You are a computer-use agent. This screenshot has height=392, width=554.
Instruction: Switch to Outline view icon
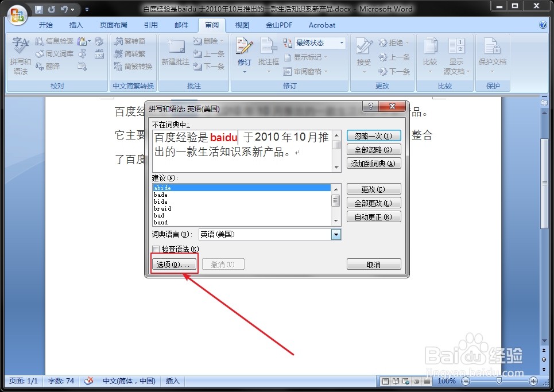point(417,382)
